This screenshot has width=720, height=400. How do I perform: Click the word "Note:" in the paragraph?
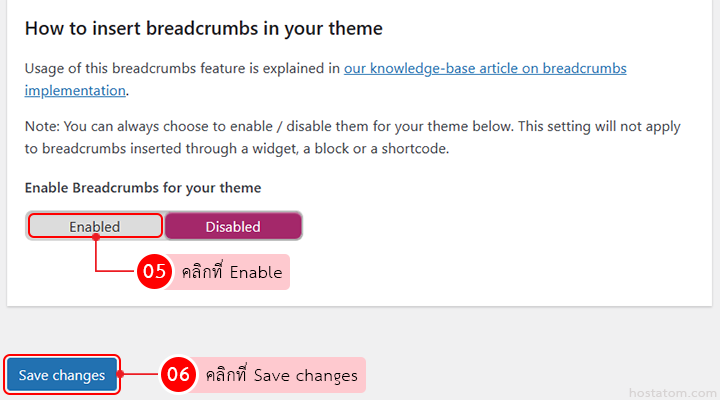pos(42,128)
